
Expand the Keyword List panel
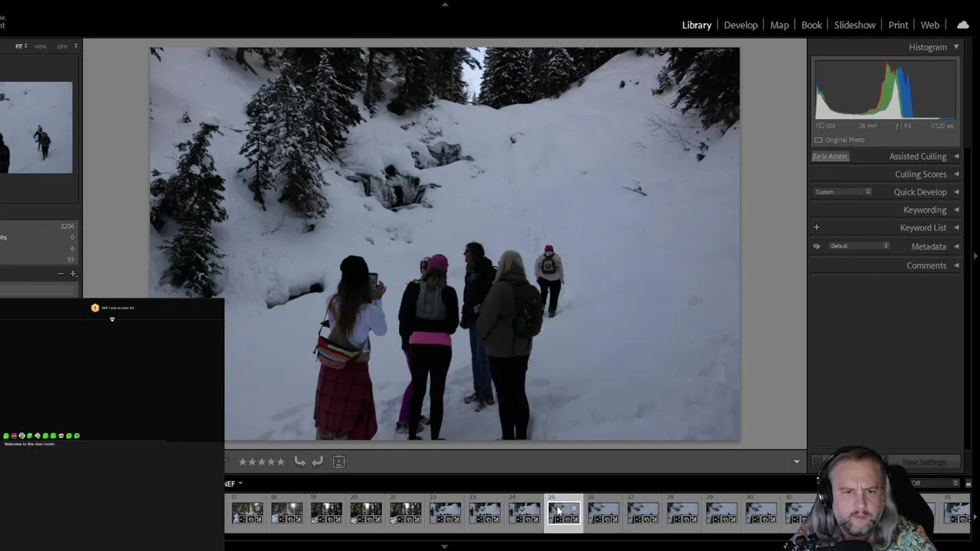pyautogui.click(x=955, y=228)
